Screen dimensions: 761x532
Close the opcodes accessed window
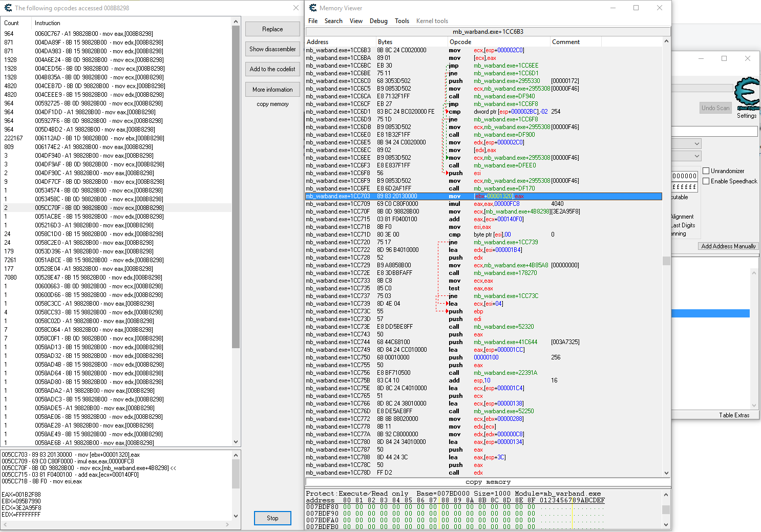(x=296, y=8)
